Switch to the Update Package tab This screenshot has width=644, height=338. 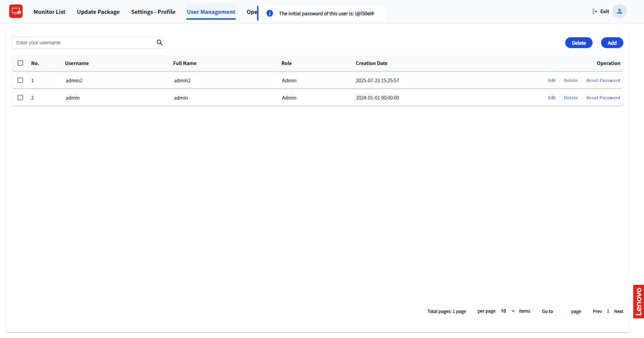tap(98, 12)
